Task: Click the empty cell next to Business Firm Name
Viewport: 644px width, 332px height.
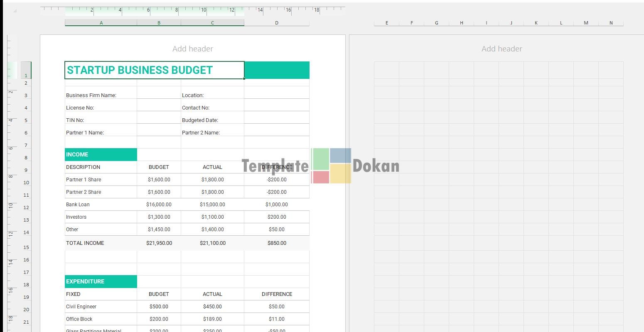Action: 159,95
